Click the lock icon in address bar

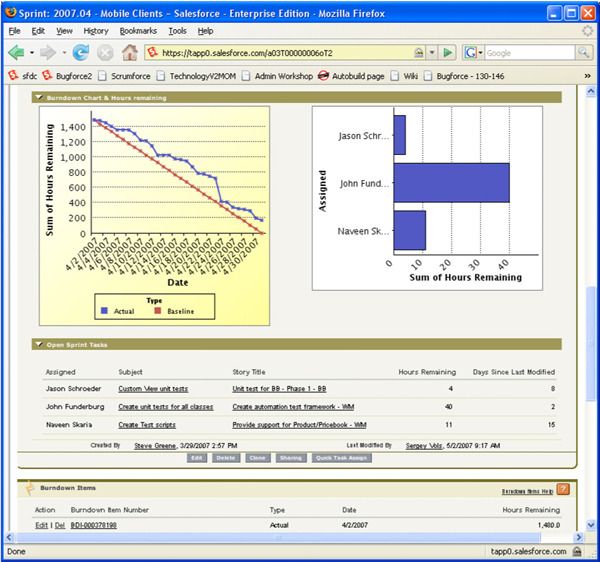419,52
